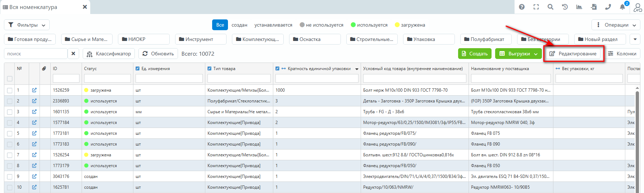Tick the checkbox for row 3
This screenshot has width=644, height=193.
[x=10, y=112]
